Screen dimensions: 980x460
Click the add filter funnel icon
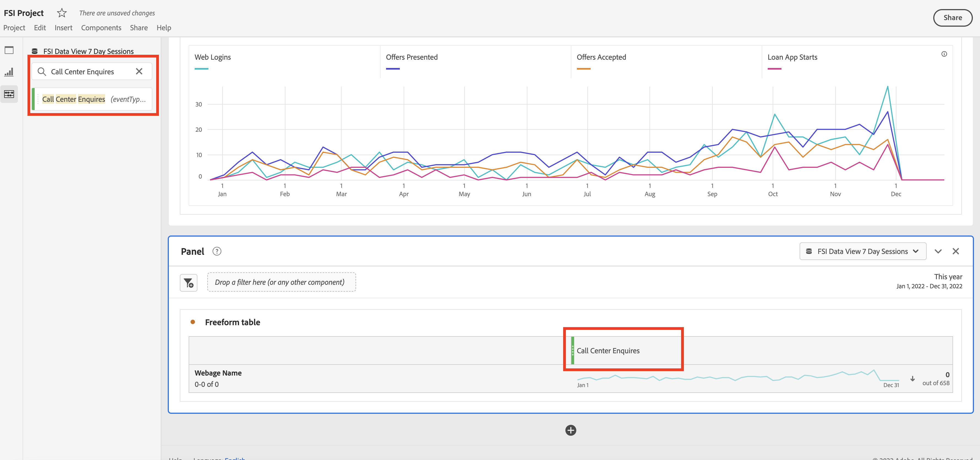click(189, 283)
